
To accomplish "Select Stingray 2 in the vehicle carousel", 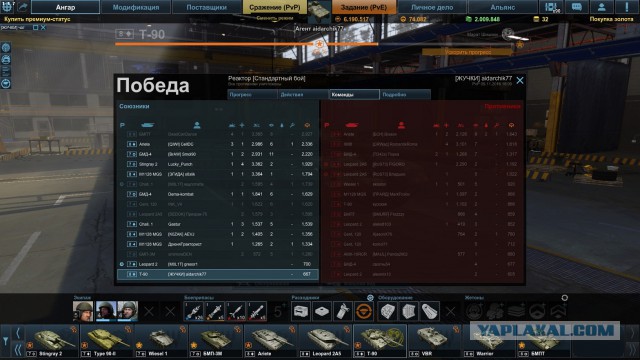I will (52, 341).
